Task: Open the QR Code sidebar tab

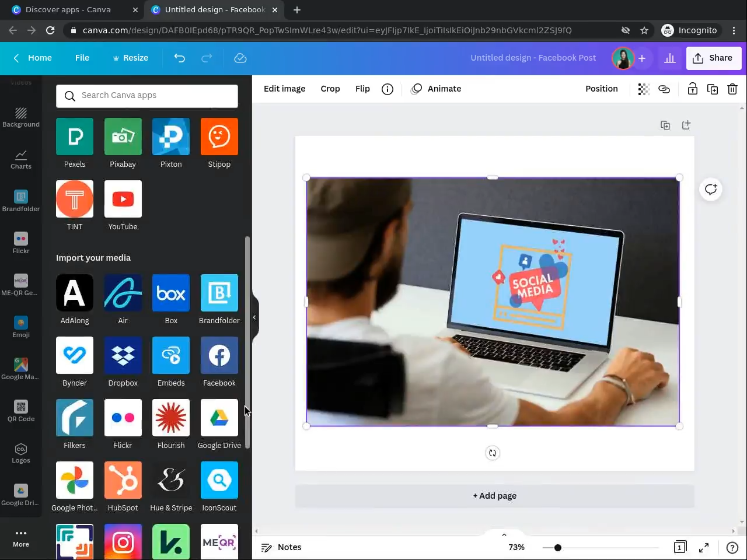Action: pyautogui.click(x=21, y=411)
